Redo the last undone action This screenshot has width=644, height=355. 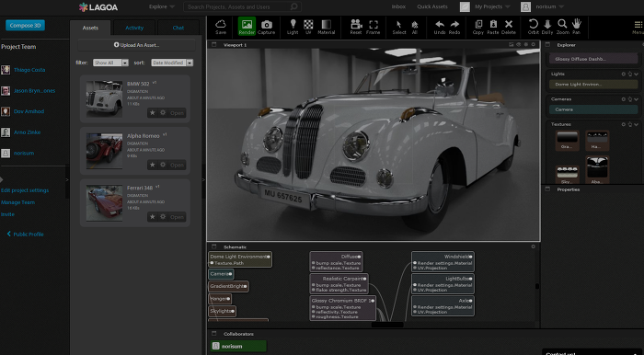454,27
